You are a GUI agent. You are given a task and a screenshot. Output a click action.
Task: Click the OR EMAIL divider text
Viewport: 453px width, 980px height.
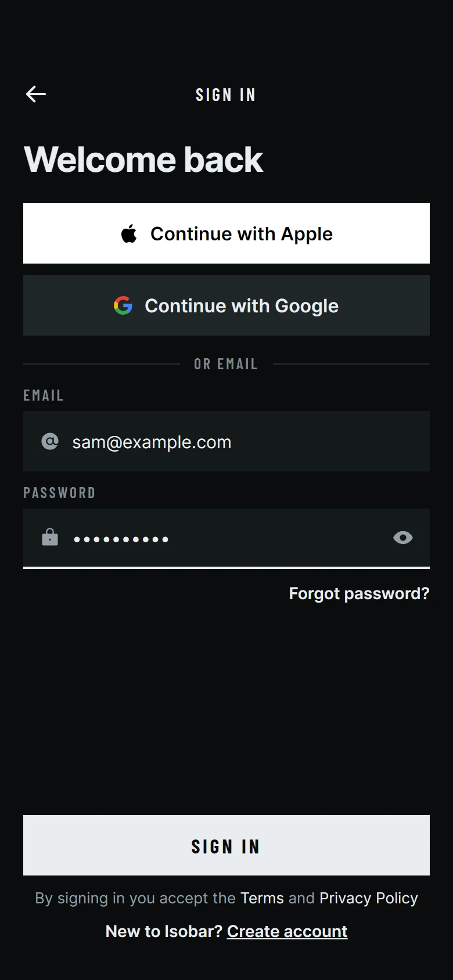tap(226, 364)
